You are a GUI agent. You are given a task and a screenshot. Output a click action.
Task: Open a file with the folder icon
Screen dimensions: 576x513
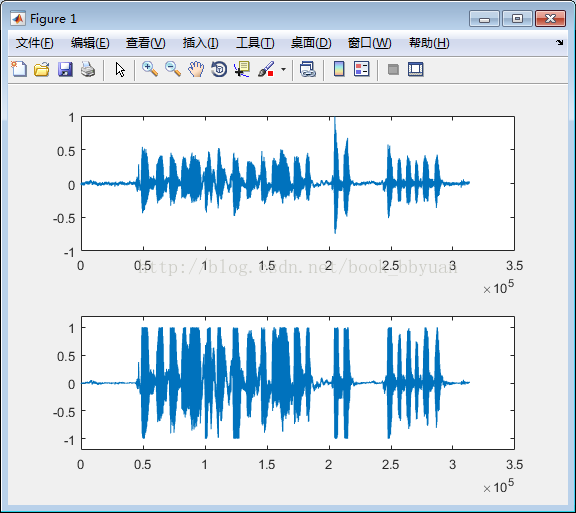42,69
